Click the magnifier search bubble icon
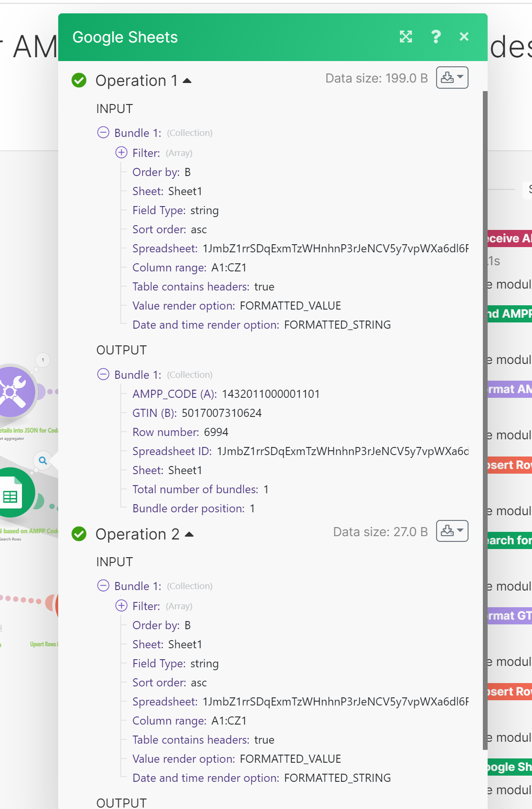The height and width of the screenshot is (809, 532). coord(43,461)
